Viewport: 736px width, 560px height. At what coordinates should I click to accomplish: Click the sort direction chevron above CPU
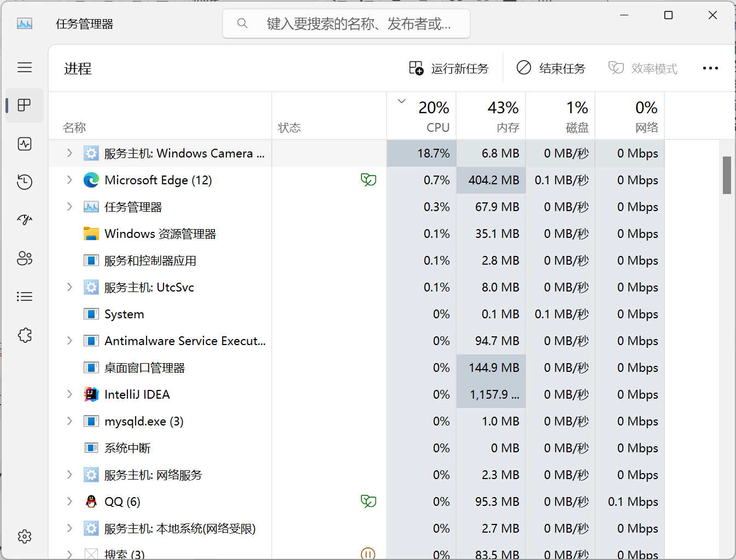click(x=402, y=101)
